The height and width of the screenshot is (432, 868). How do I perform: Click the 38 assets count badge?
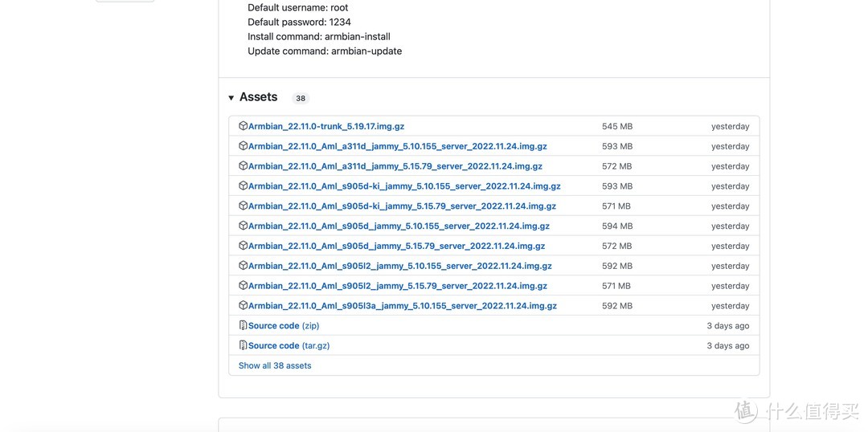301,99
